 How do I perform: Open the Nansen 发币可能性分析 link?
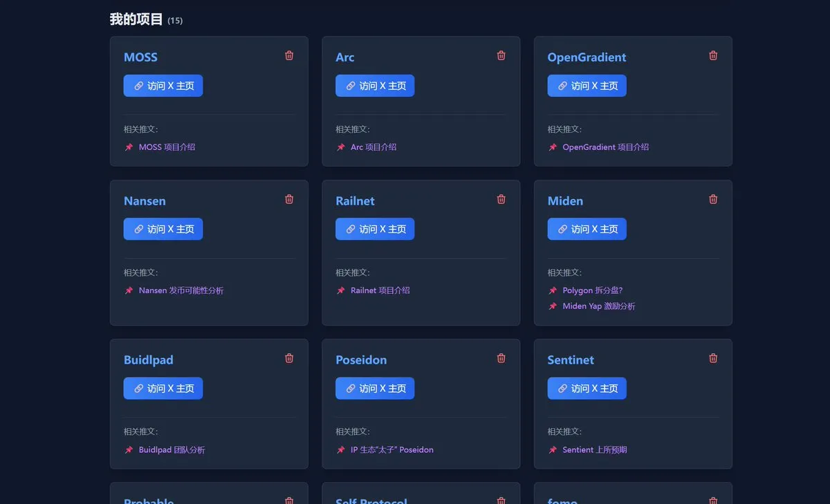coord(181,290)
